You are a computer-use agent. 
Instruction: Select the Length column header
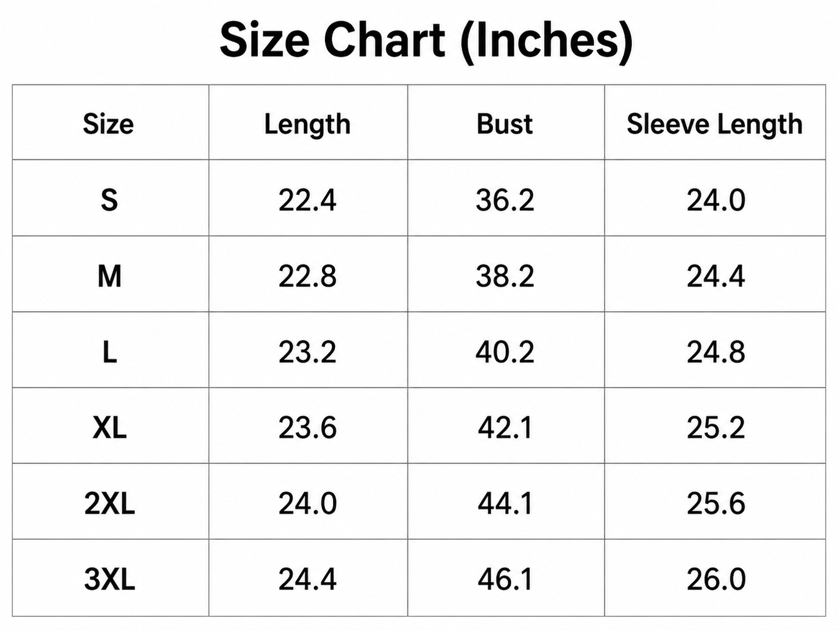(308, 124)
